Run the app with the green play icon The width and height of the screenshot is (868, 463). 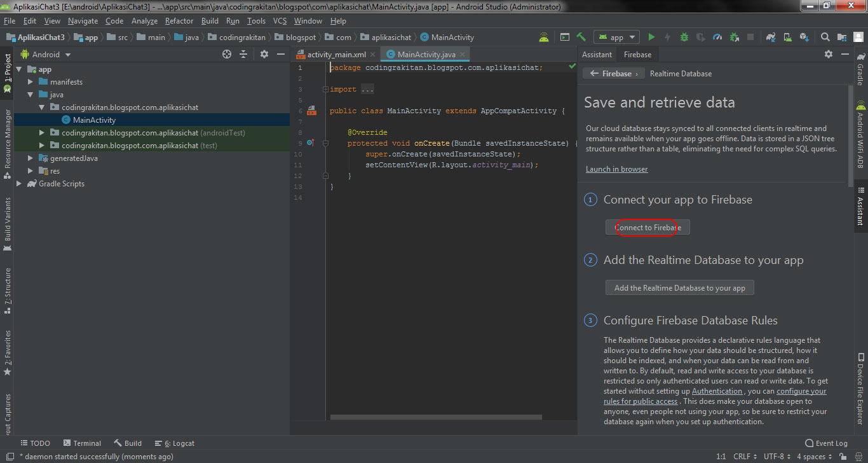click(651, 37)
